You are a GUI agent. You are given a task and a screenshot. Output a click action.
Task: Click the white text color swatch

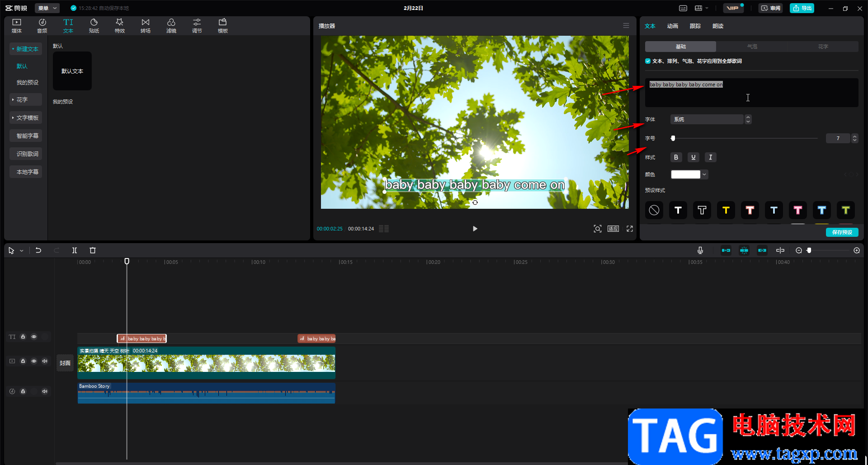coord(685,174)
